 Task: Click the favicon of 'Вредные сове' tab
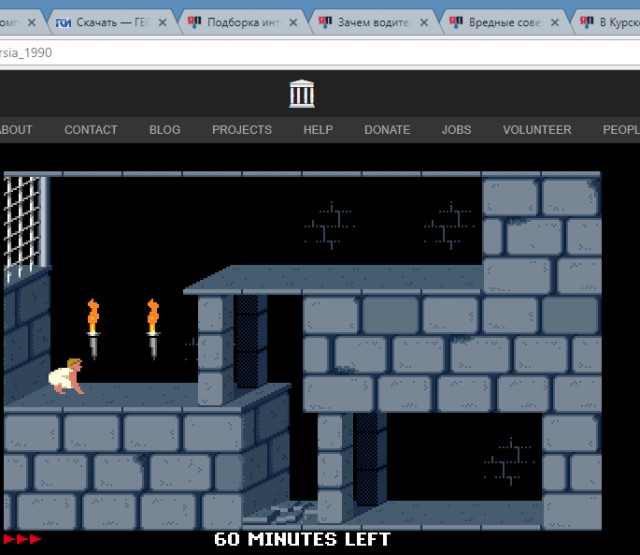(x=456, y=22)
